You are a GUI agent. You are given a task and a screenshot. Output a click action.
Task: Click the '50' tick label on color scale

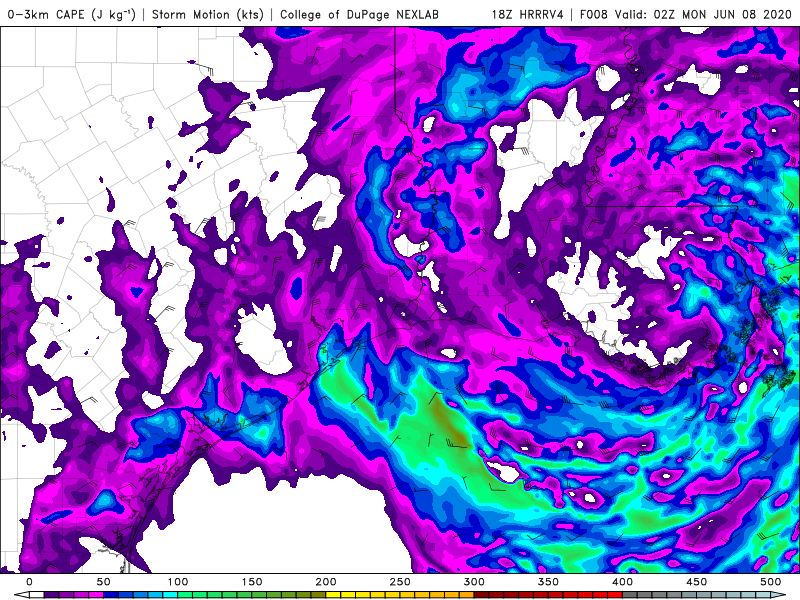pyautogui.click(x=104, y=582)
